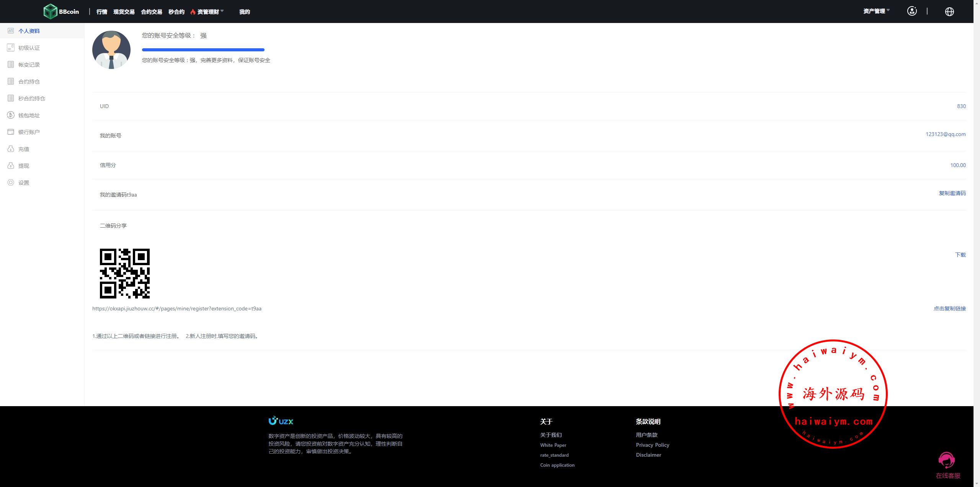980x487 pixels.
Task: Click the settings gear icon in sidebar
Action: tap(11, 183)
